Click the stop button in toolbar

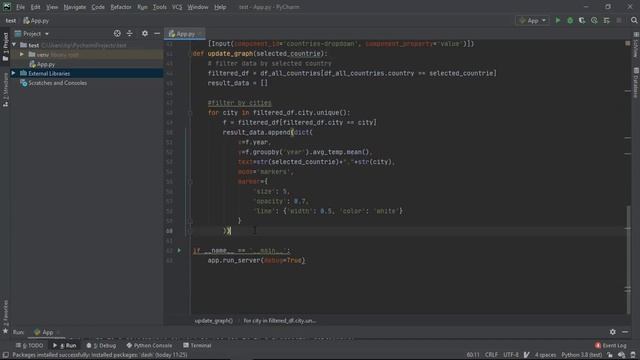tap(619, 20)
